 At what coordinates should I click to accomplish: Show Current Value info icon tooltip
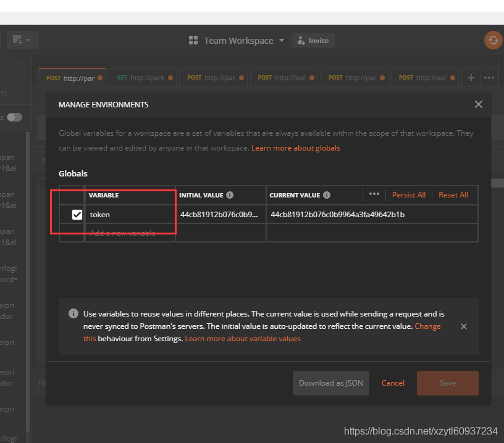click(327, 195)
